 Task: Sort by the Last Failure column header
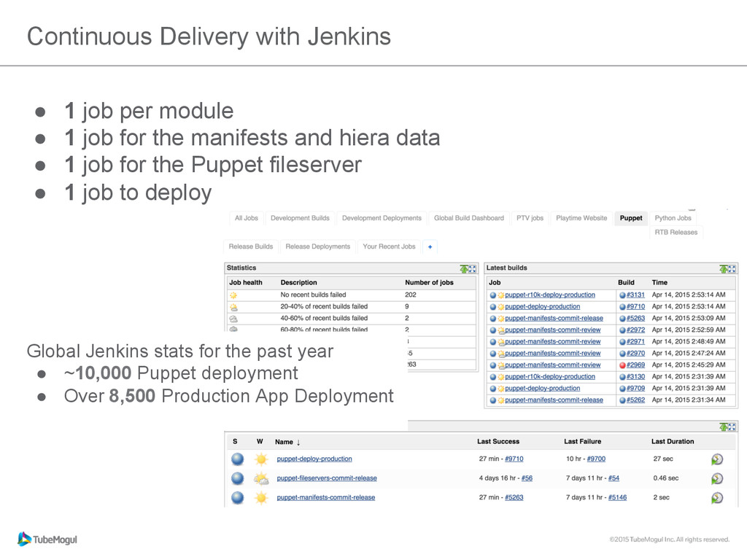[x=583, y=442]
